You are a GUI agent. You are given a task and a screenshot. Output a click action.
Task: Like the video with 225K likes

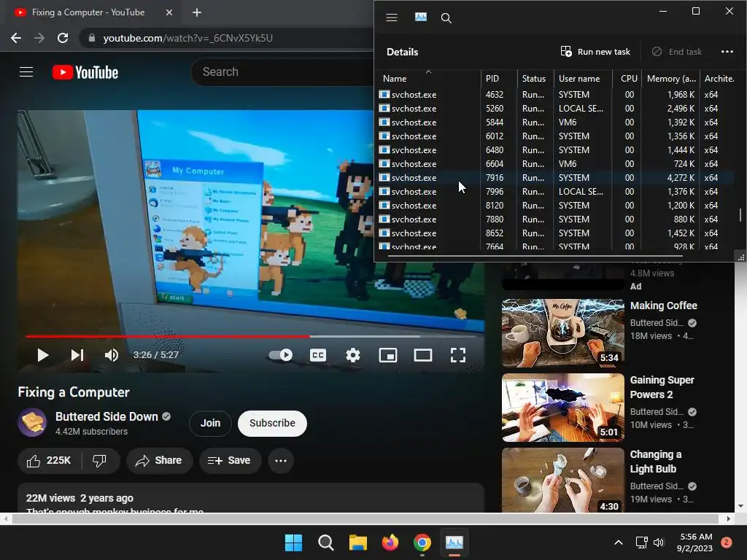tap(49, 461)
